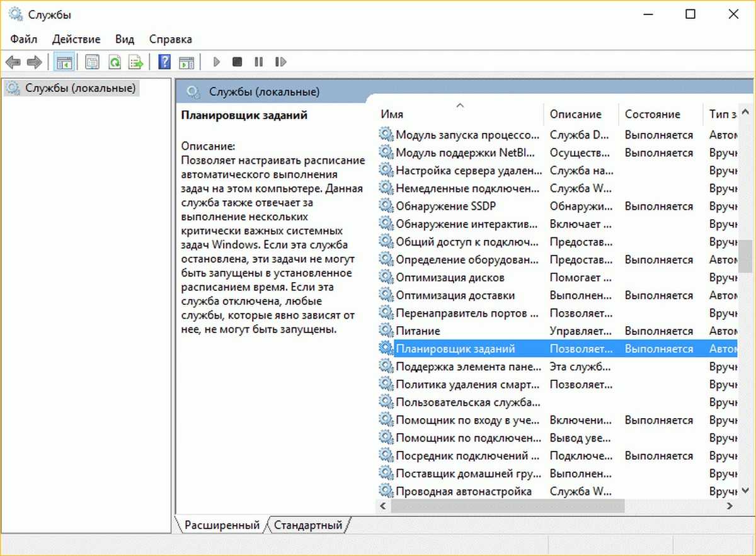The image size is (756, 556).
Task: Switch to the Стандартный tab
Action: [x=308, y=525]
